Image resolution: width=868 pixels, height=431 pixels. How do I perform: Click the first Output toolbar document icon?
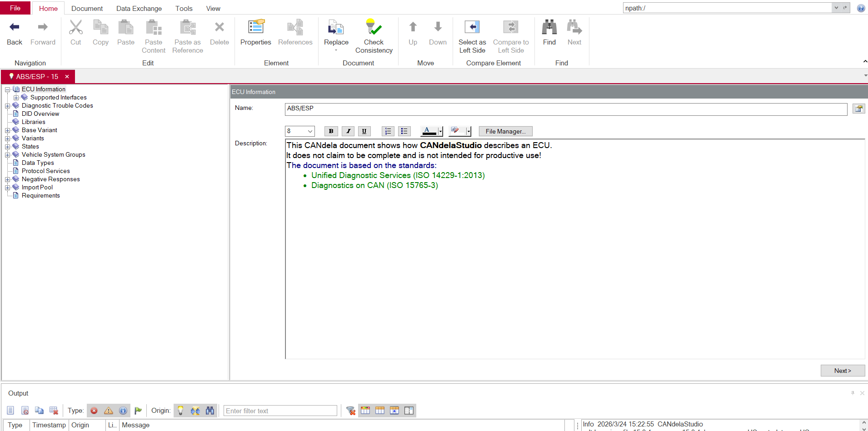pyautogui.click(x=11, y=411)
